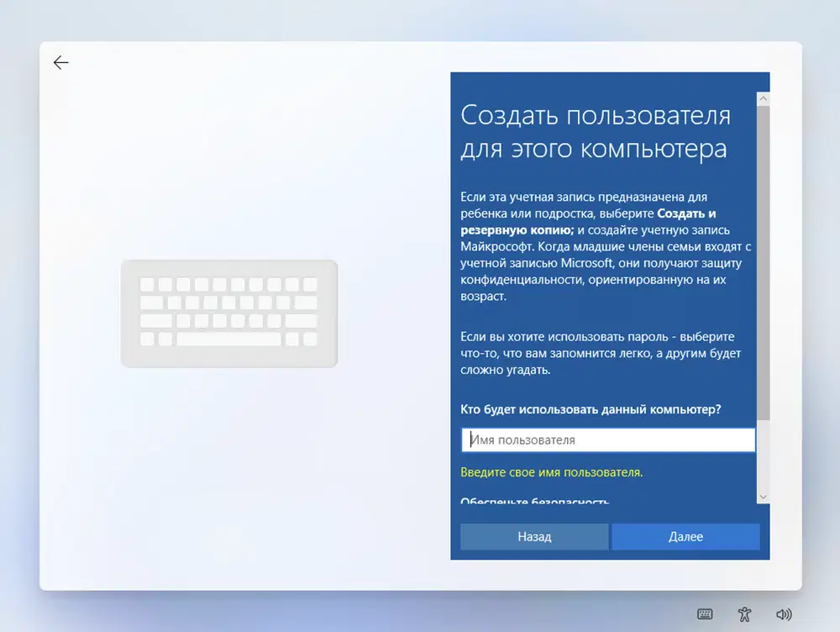Click bold Создать и резервную копию text

pyautogui.click(x=588, y=221)
